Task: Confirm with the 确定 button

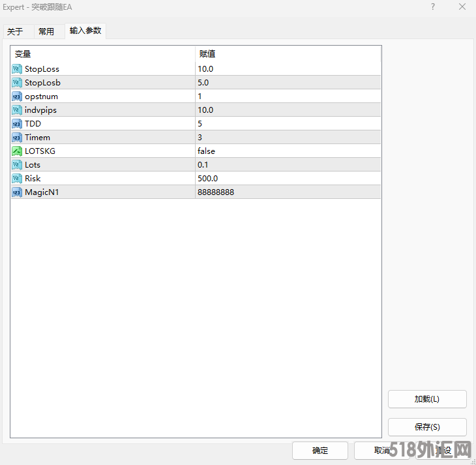Action: (x=320, y=451)
